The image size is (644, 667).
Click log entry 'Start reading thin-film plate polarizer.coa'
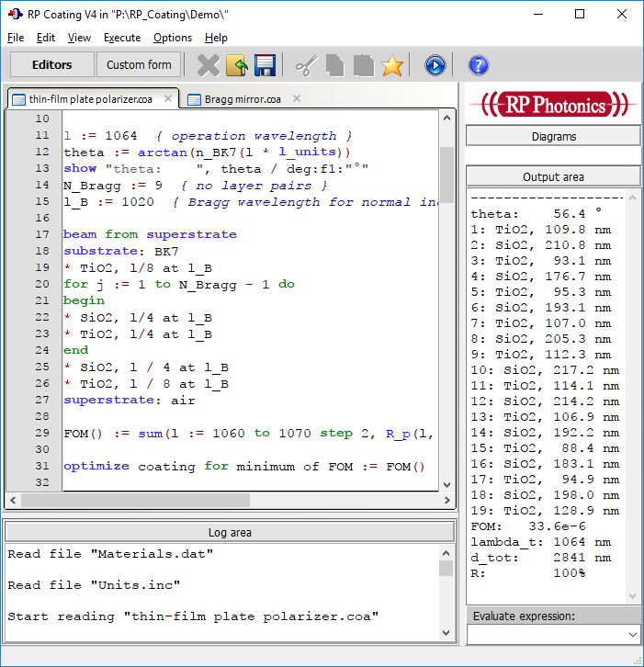(193, 616)
